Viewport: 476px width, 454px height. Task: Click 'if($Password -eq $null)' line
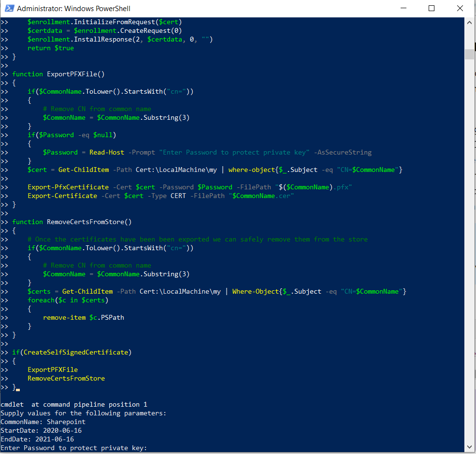tap(72, 135)
